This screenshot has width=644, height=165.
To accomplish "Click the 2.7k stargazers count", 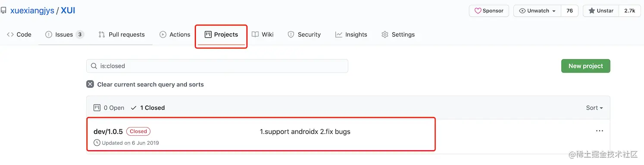I will (x=629, y=11).
